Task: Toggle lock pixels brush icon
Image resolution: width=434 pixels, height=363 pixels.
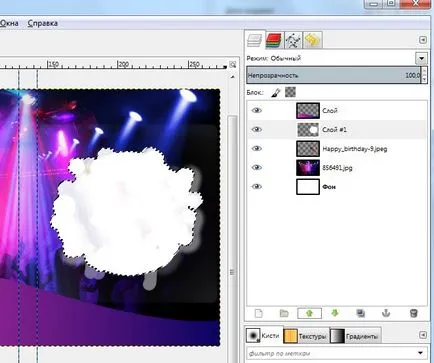Action: tap(276, 92)
